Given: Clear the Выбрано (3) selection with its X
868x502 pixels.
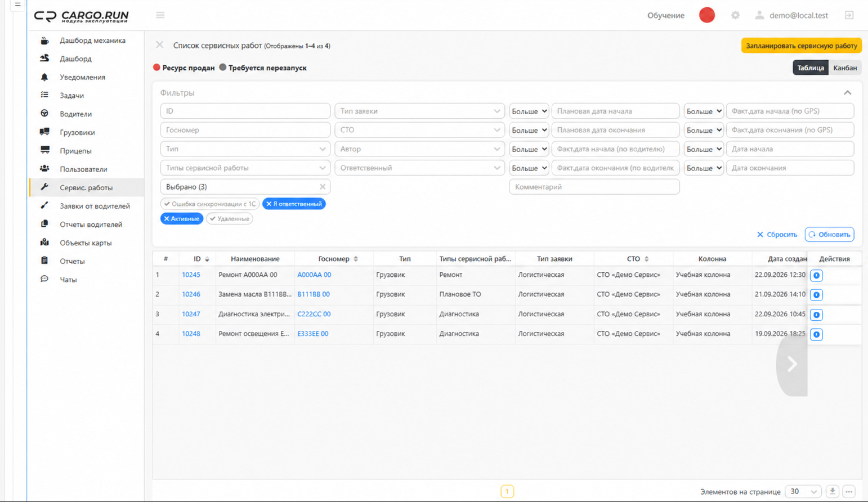Looking at the screenshot, I should [323, 187].
